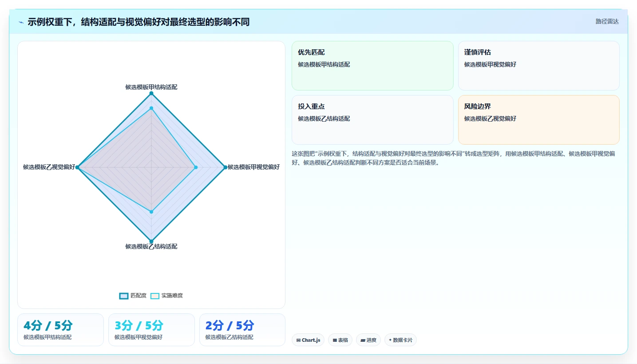Screen dimensions: 637x364
Task: Click the 3分 / 5分 score card
Action: click(151, 330)
